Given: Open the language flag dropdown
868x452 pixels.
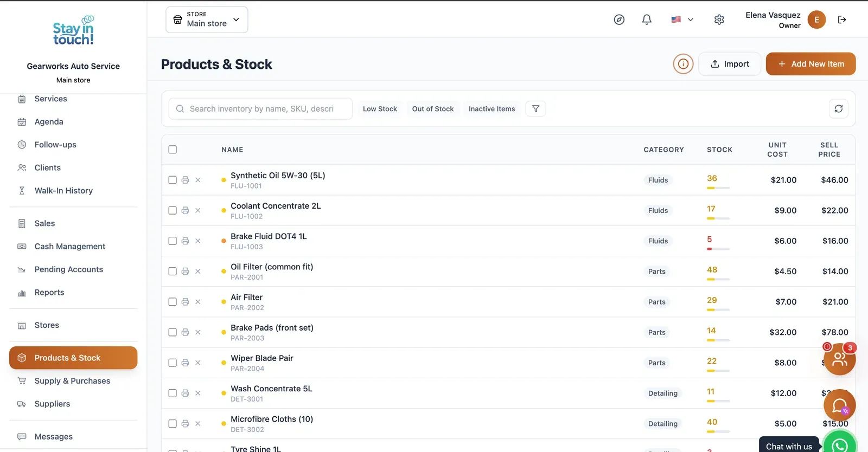Looking at the screenshot, I should [x=682, y=20].
